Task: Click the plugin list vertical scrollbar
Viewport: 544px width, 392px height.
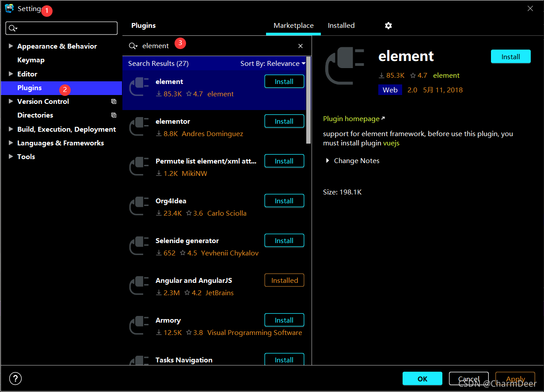Action: 308,100
